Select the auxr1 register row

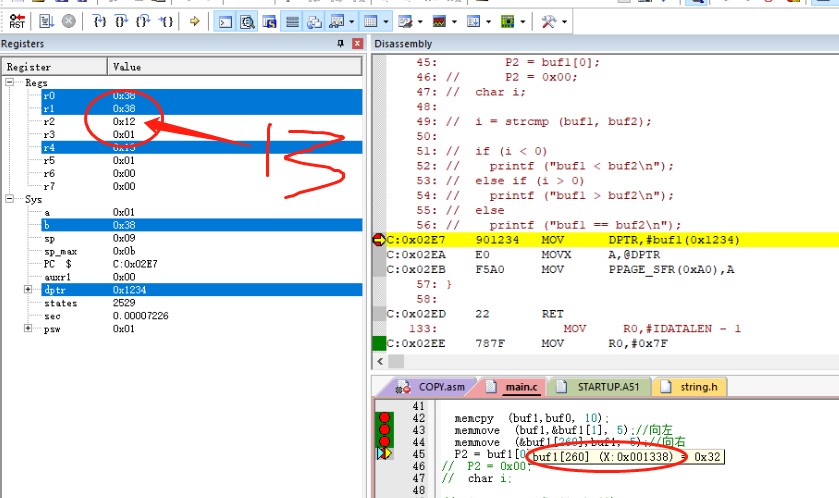[202, 277]
